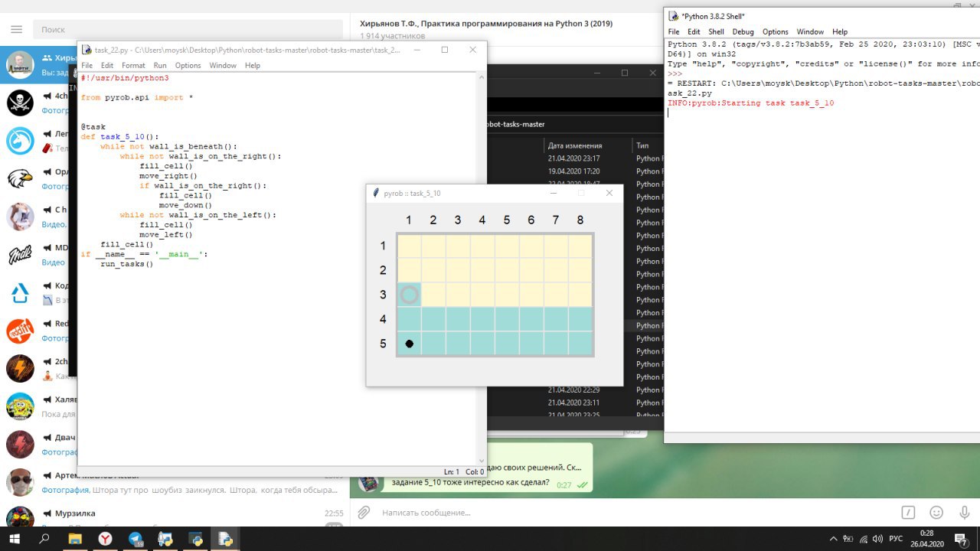The width and height of the screenshot is (980, 551).
Task: Click the 'run_tasks()' line in editor
Action: click(127, 264)
